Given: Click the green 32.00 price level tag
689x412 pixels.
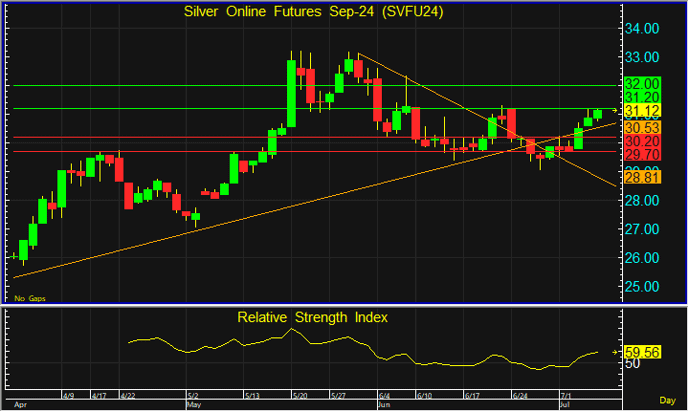Looking at the screenshot, I should point(642,83).
